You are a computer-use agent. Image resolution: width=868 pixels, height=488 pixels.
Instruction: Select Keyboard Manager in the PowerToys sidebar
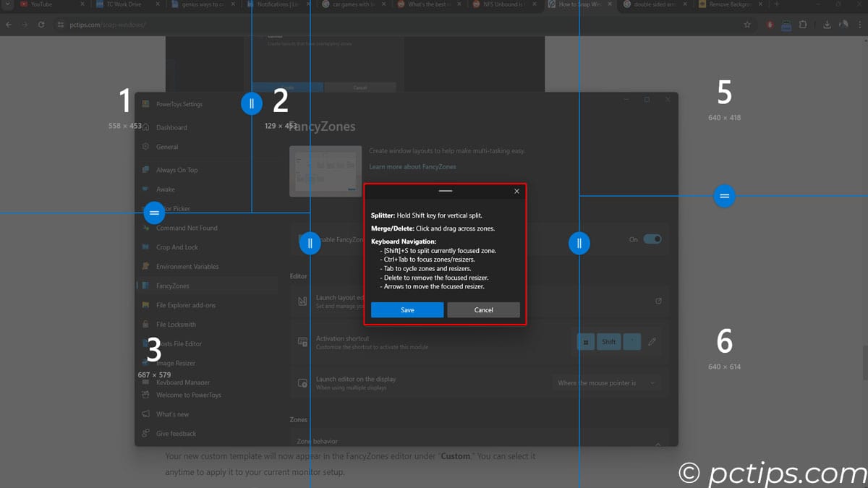[183, 382]
